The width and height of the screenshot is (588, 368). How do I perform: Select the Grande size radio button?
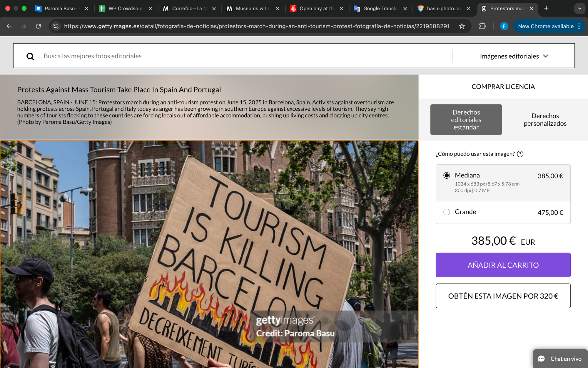447,212
